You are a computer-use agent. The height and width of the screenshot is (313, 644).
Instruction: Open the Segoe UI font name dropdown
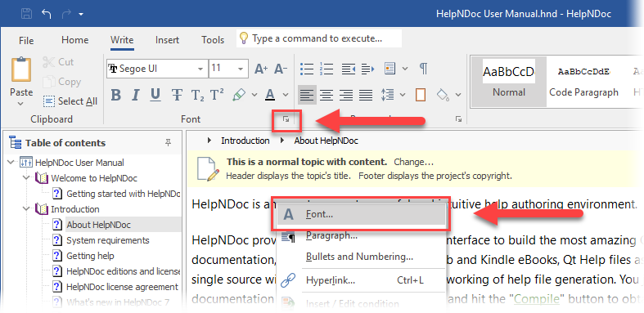[200, 69]
